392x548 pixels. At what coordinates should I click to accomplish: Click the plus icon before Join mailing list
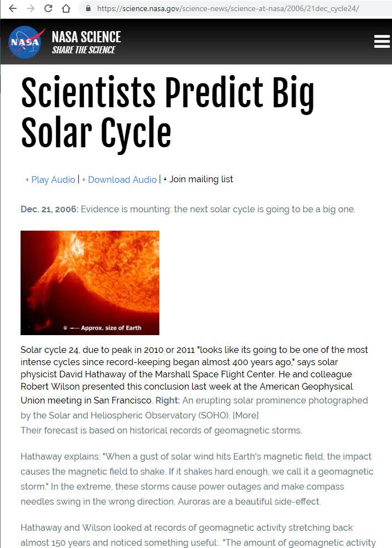click(165, 180)
